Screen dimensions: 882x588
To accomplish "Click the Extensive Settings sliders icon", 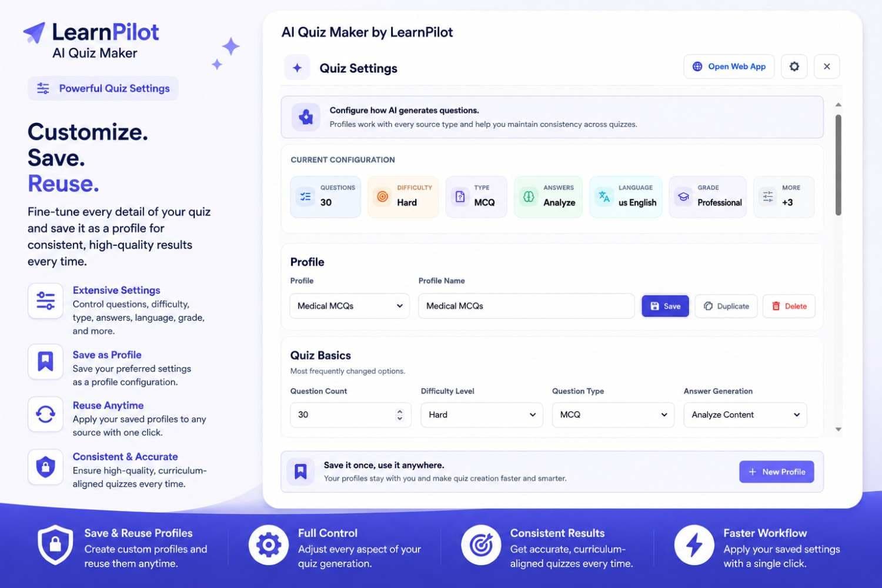I will [45, 300].
